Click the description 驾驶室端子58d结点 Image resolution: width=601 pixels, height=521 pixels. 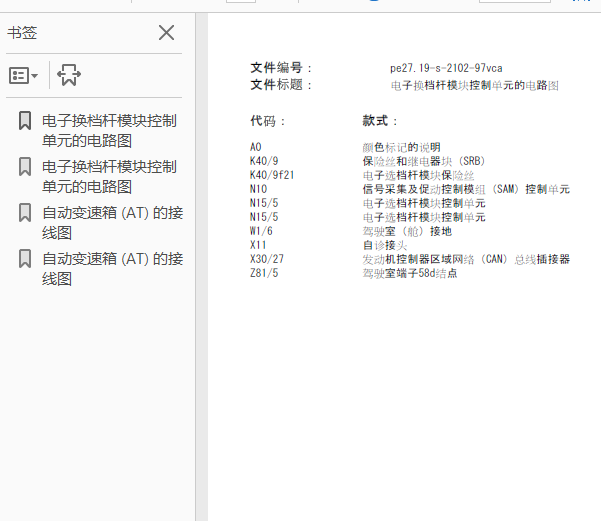coord(410,273)
